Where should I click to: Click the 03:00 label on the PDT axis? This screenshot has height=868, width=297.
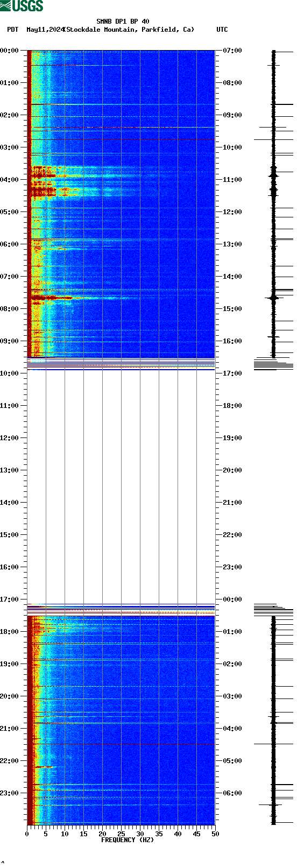(x=9, y=147)
